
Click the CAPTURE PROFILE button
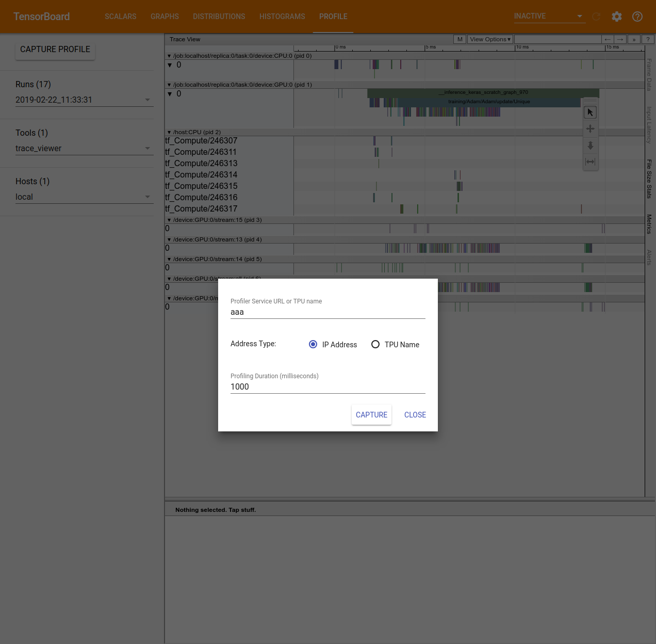click(x=55, y=50)
